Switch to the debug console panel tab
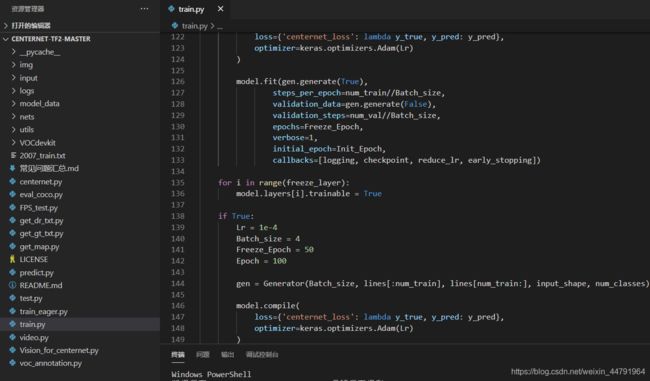The image size is (650, 381). coord(262,354)
